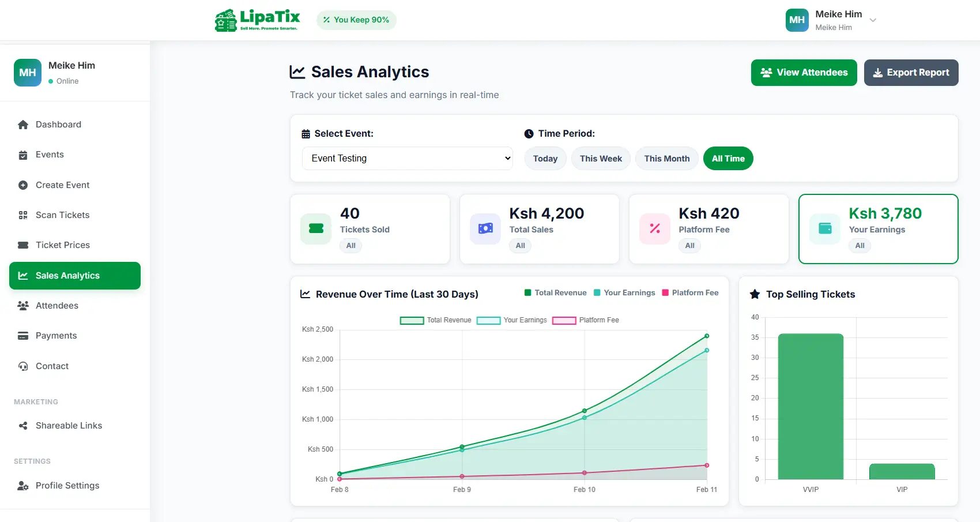Viewport: 980px width, 522px height.
Task: Click the All tag under Total Sales
Action: coord(520,246)
